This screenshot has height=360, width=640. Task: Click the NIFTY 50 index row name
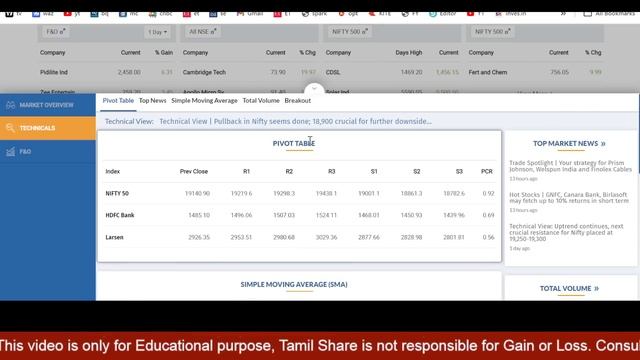(117, 193)
